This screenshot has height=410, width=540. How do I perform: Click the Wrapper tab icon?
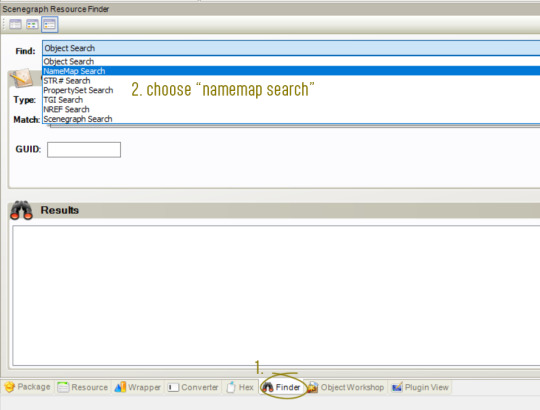pyautogui.click(x=120, y=387)
